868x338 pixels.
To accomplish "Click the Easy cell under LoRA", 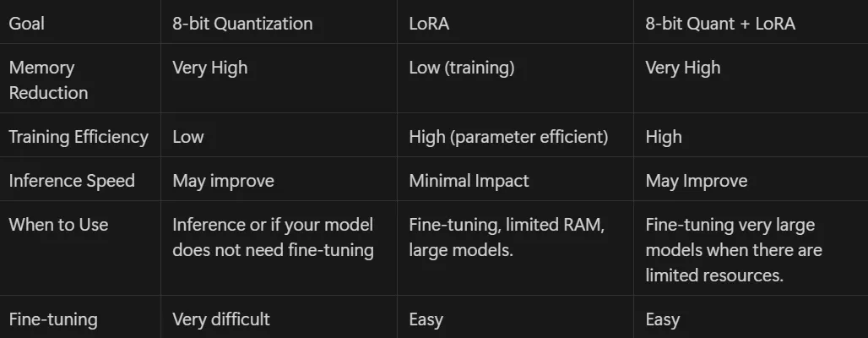I will [426, 319].
